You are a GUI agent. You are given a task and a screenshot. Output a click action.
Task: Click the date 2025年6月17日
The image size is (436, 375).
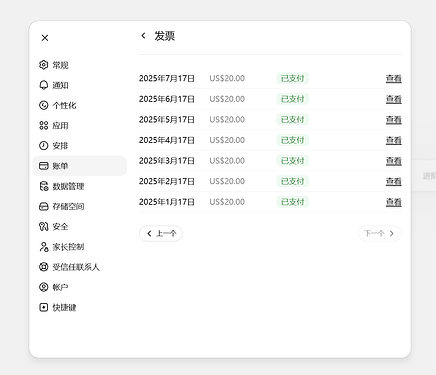point(167,99)
